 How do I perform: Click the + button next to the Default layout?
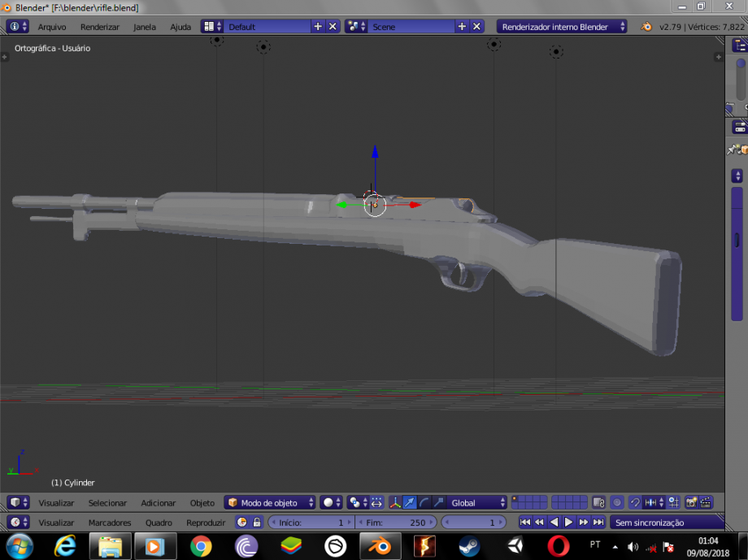point(317,25)
